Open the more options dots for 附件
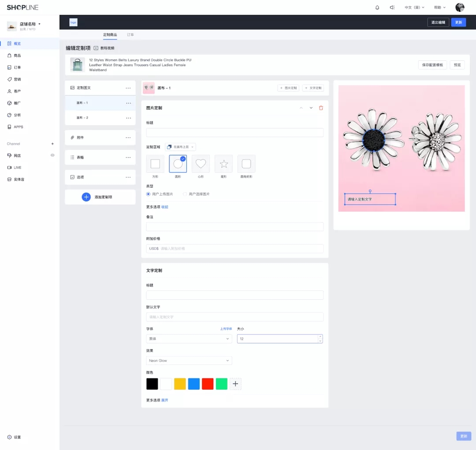 [x=128, y=138]
